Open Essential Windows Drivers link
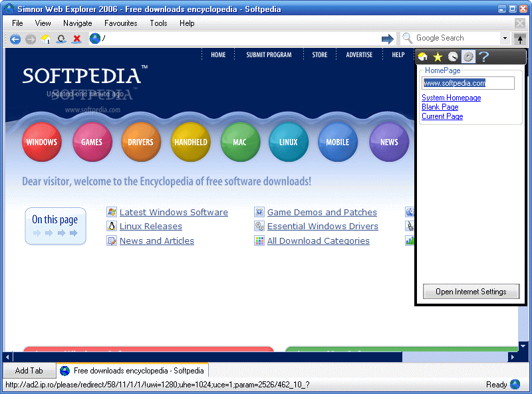 [323, 227]
